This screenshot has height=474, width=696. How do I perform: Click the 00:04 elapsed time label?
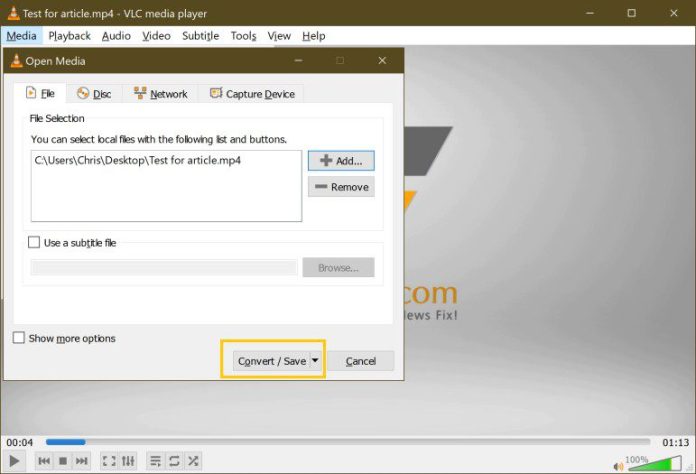click(20, 442)
